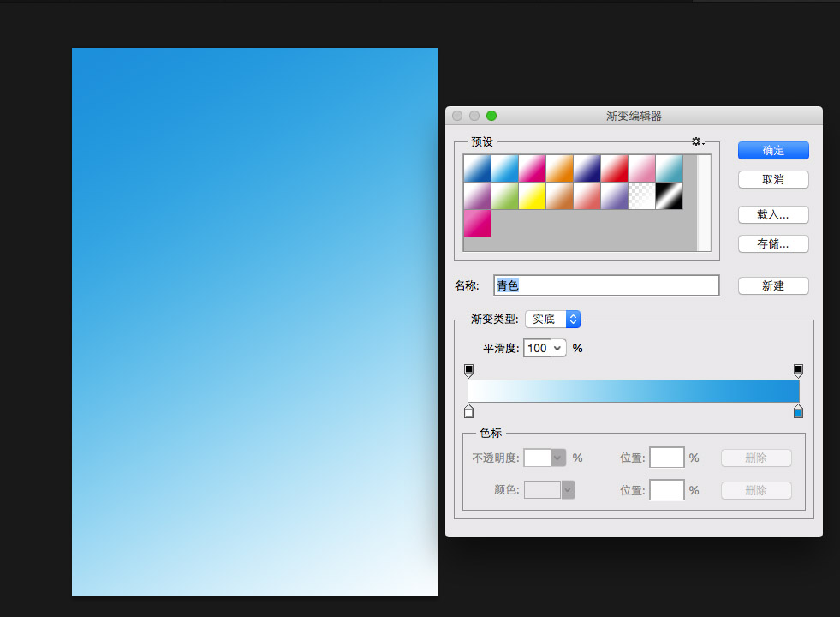Image resolution: width=840 pixels, height=617 pixels.
Task: Click the 确定 confirm button
Action: (x=773, y=151)
